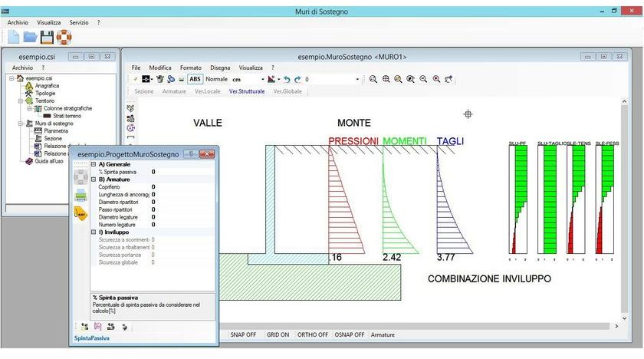This screenshot has width=644, height=359.
Task: Click the lifebuoy help icon
Action: point(63,37)
